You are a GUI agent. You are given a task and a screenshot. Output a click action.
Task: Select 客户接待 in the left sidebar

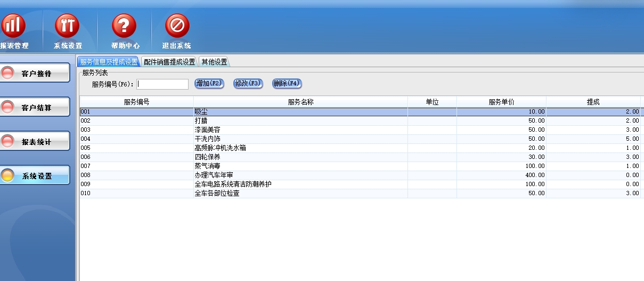[x=35, y=74]
